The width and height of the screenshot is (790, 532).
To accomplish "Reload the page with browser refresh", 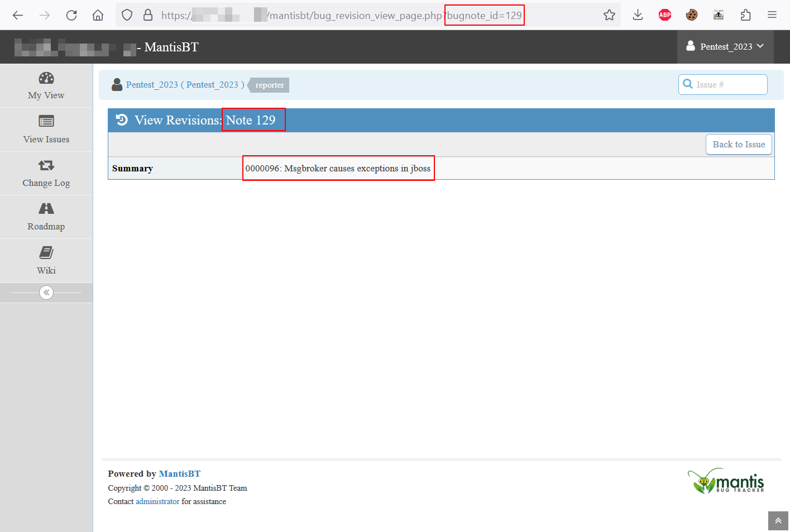I will tap(71, 15).
